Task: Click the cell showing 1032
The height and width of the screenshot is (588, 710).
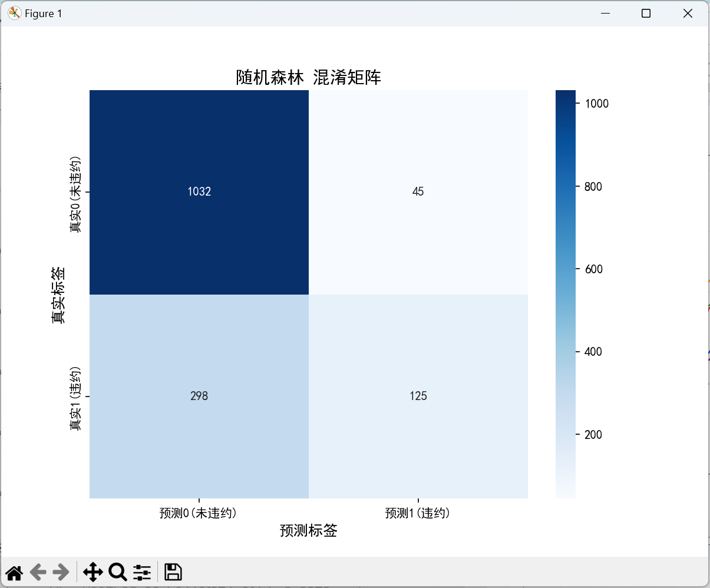Action: click(199, 191)
